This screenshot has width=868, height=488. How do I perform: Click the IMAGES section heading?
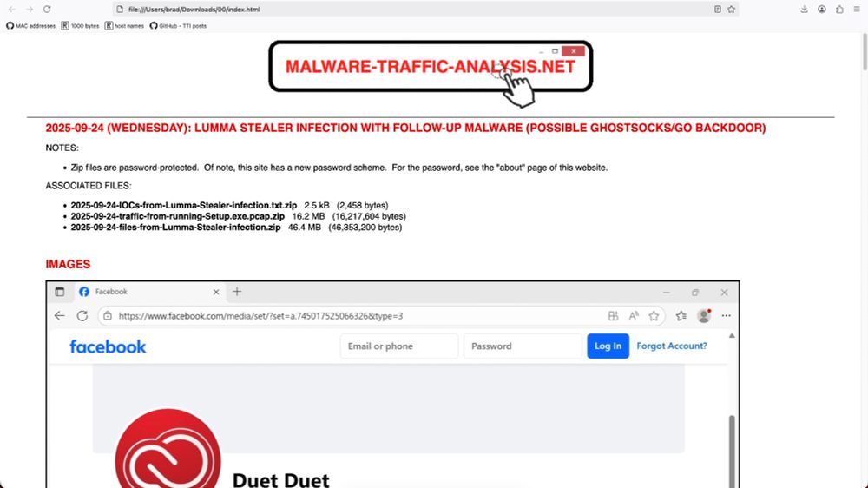click(68, 264)
